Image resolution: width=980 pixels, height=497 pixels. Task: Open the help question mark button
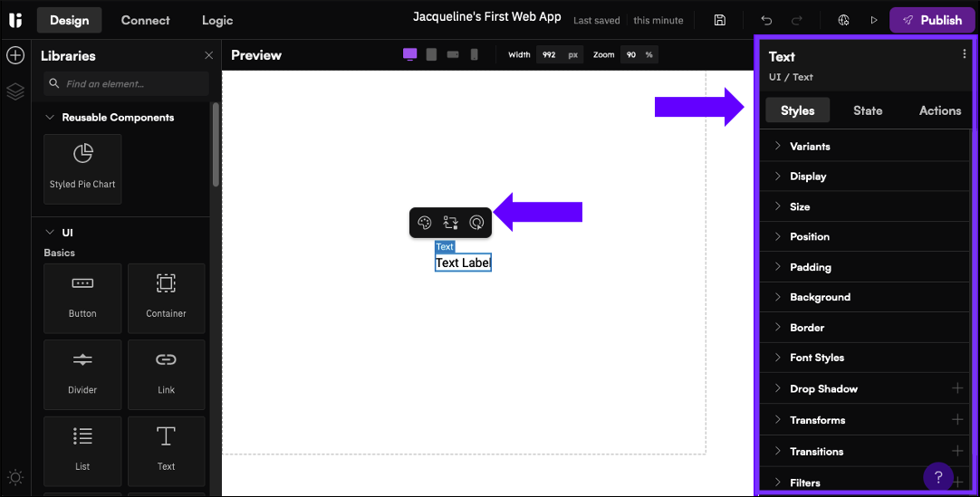(x=938, y=478)
